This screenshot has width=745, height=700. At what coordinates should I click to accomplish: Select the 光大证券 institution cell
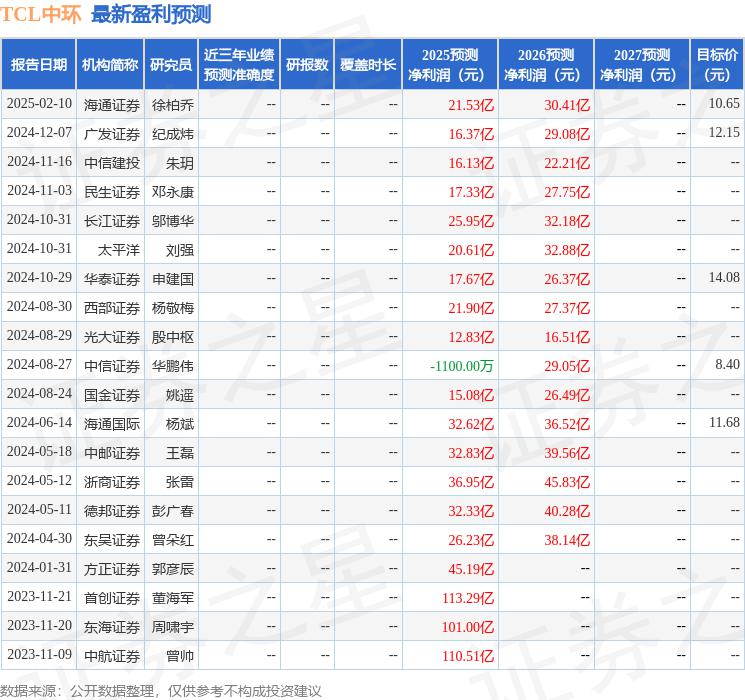click(x=112, y=337)
